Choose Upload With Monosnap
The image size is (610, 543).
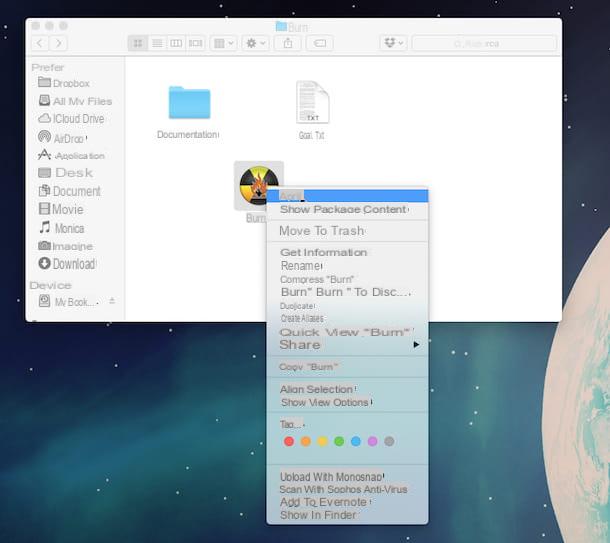tap(347, 477)
